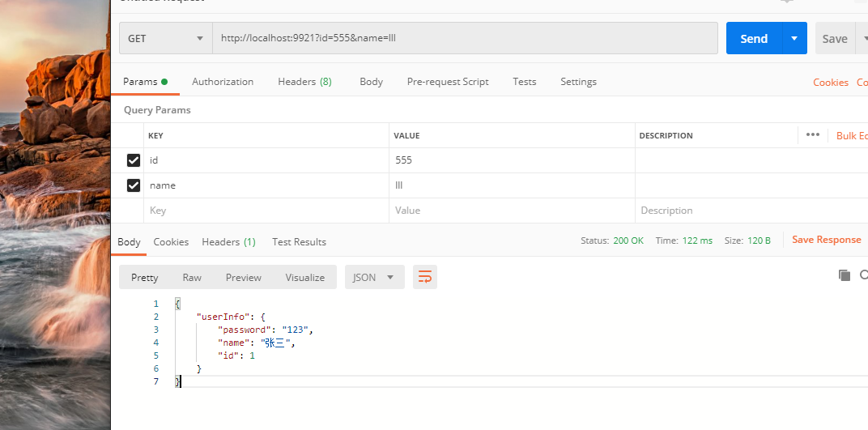
Task: Click Save Response
Action: [x=827, y=240]
